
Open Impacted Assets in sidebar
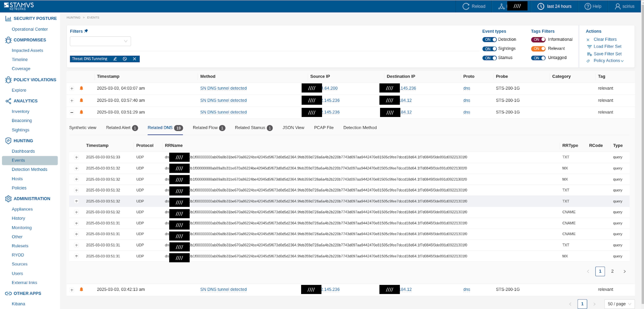tap(27, 50)
